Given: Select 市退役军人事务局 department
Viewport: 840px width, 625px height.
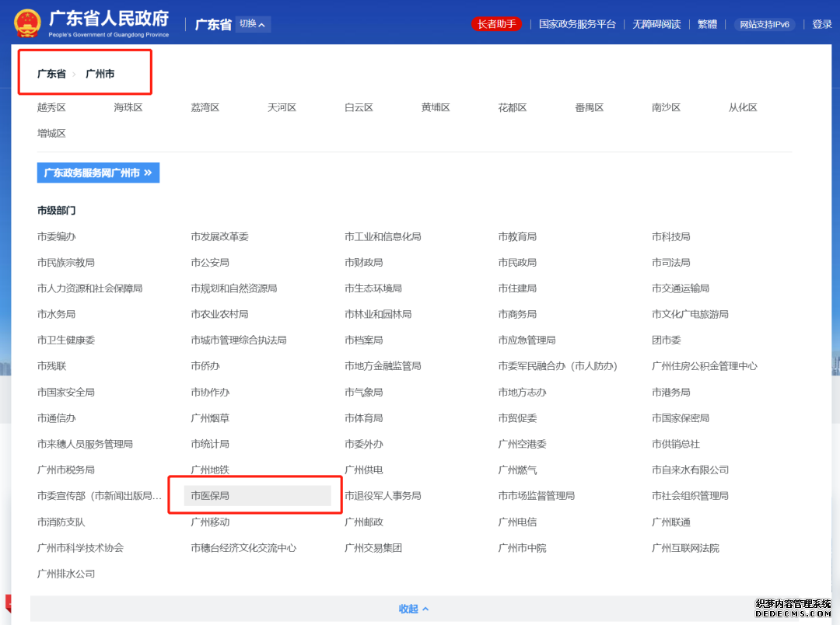Looking at the screenshot, I should pos(383,495).
